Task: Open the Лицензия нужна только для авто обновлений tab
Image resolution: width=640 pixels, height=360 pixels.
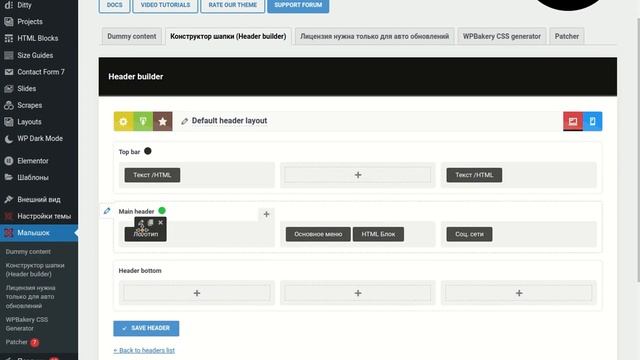Action: (374, 36)
